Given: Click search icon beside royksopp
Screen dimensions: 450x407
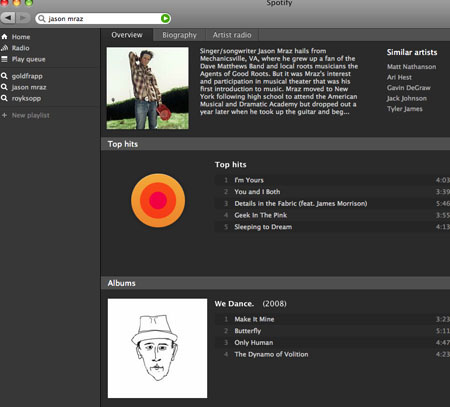Looking at the screenshot, I should coord(4,98).
